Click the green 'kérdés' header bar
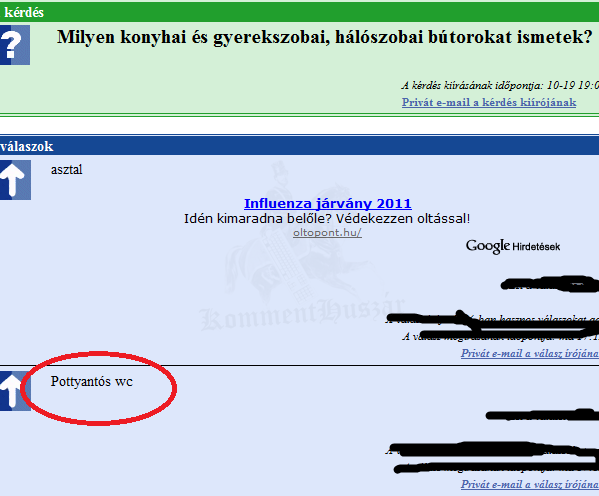 click(x=300, y=12)
